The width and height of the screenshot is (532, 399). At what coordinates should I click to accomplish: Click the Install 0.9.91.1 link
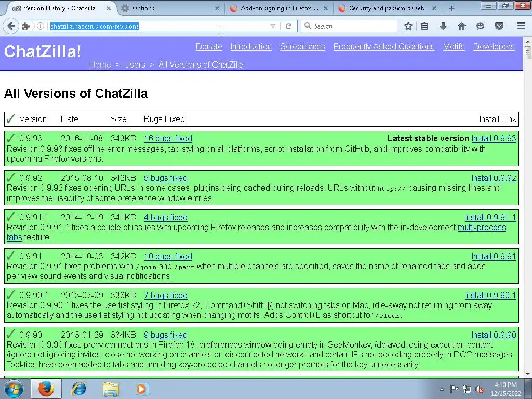(490, 217)
